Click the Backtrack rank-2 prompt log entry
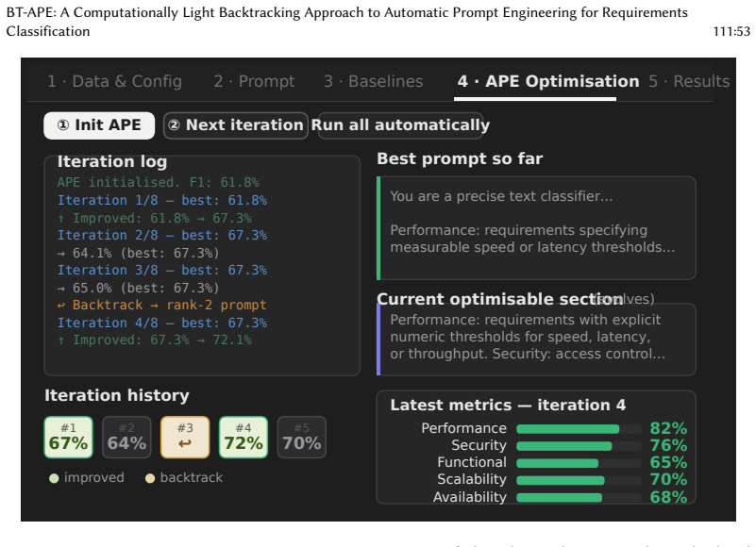This screenshot has width=756, height=547. (162, 305)
